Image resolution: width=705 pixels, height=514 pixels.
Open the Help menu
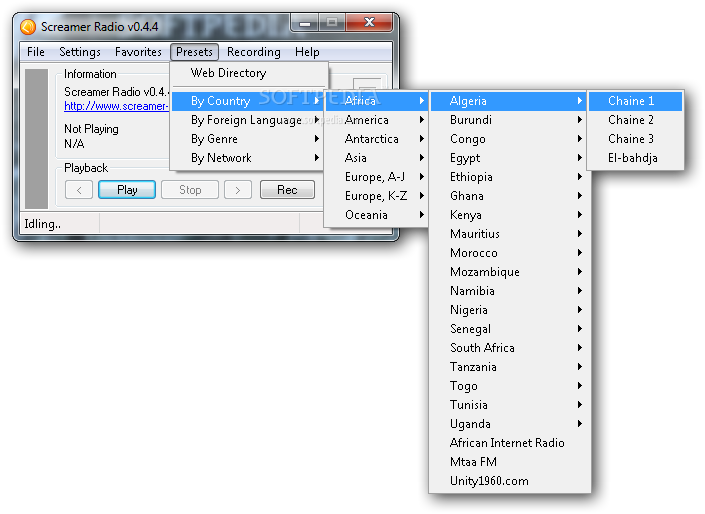tap(307, 52)
